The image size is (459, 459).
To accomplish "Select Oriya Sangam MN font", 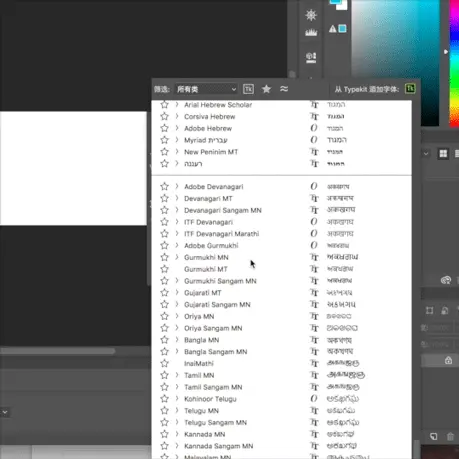I will coord(213,328).
